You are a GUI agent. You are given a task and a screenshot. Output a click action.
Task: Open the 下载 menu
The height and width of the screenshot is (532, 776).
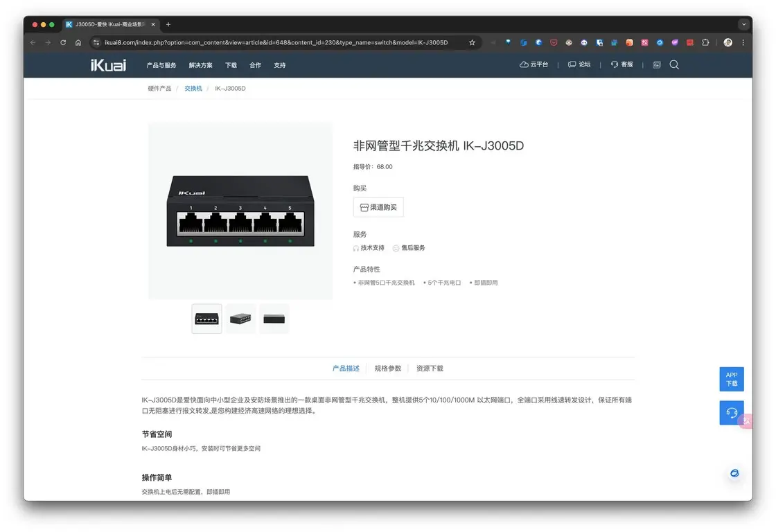coord(231,65)
